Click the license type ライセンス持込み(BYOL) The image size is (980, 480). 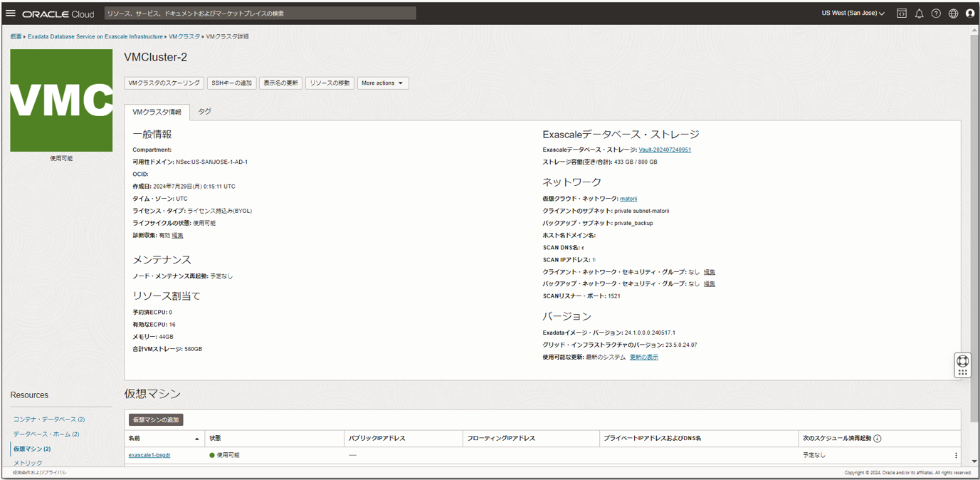(x=220, y=212)
